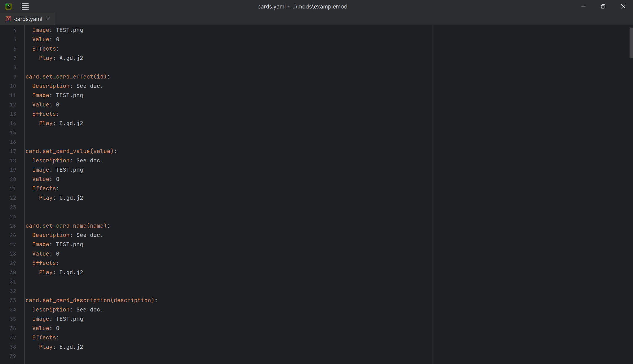The image size is (633, 364).
Task: Close the cards.yaml tab
Action: point(48,19)
